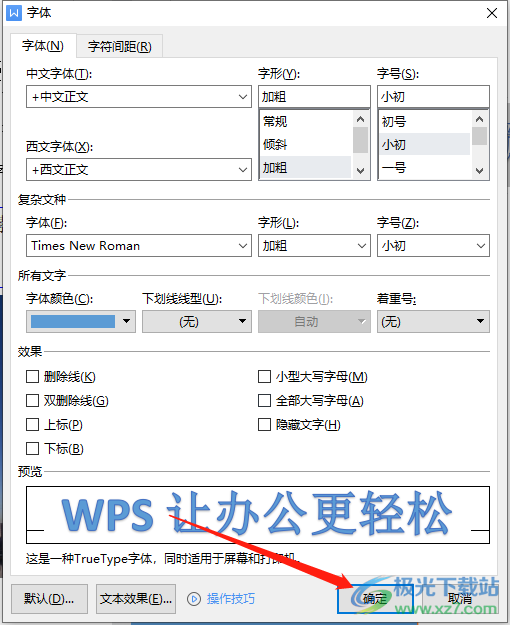Click the up arrow of 字形 list scrollbar
Image resolution: width=510 pixels, height=625 pixels.
click(360, 119)
